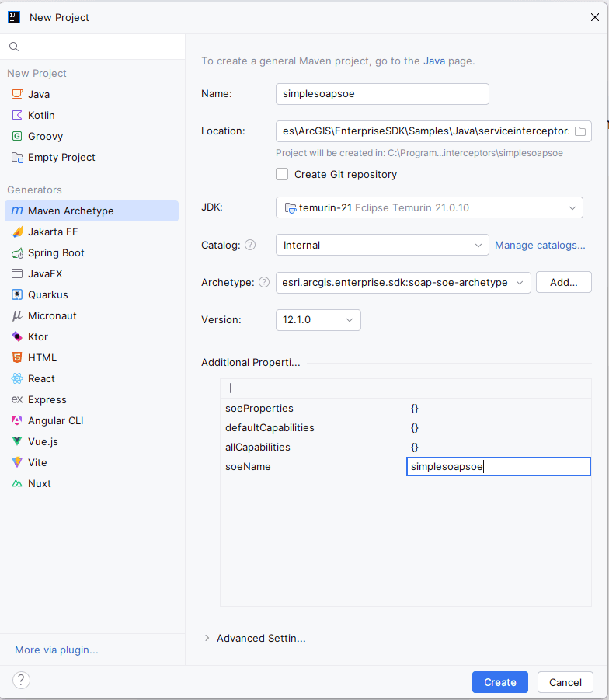Add a new additional property with plus

coord(231,388)
